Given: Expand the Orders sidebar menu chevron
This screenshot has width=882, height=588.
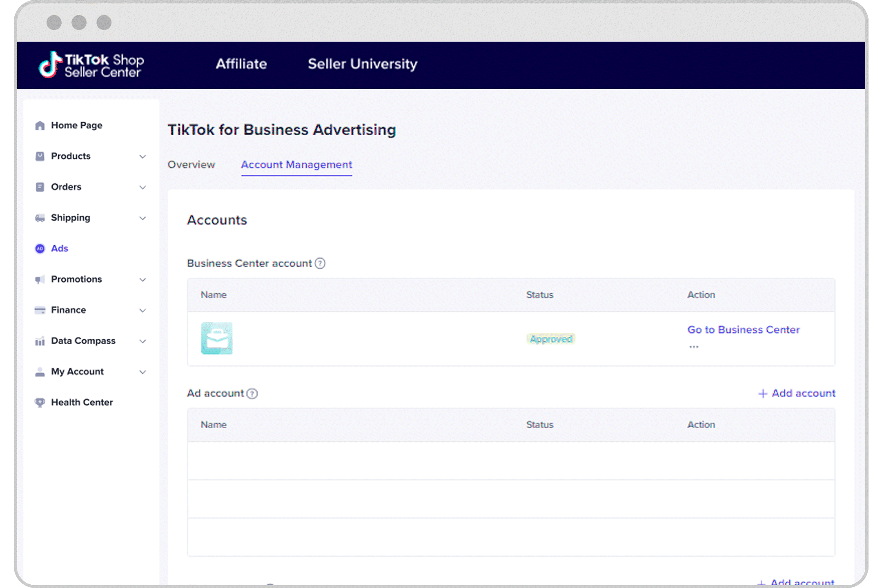Looking at the screenshot, I should pyautogui.click(x=143, y=187).
